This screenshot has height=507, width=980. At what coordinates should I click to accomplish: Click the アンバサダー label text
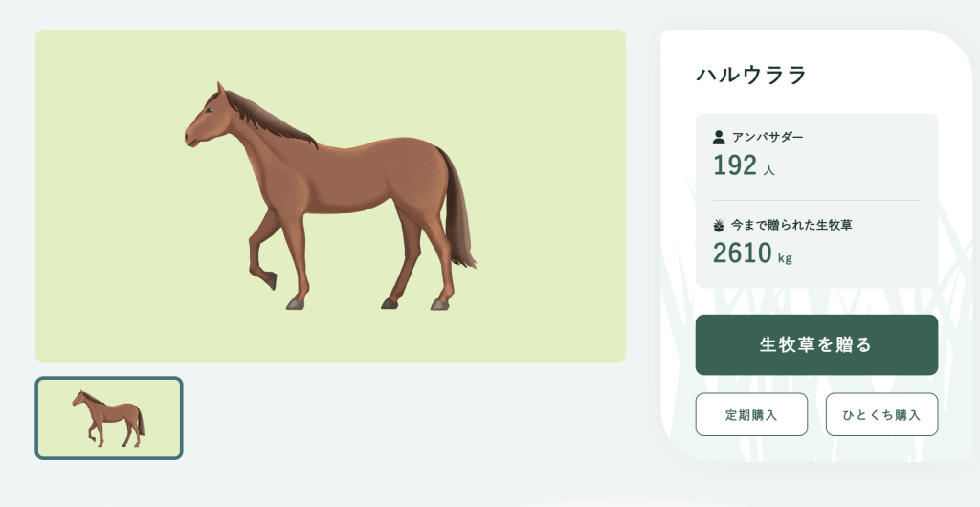768,137
